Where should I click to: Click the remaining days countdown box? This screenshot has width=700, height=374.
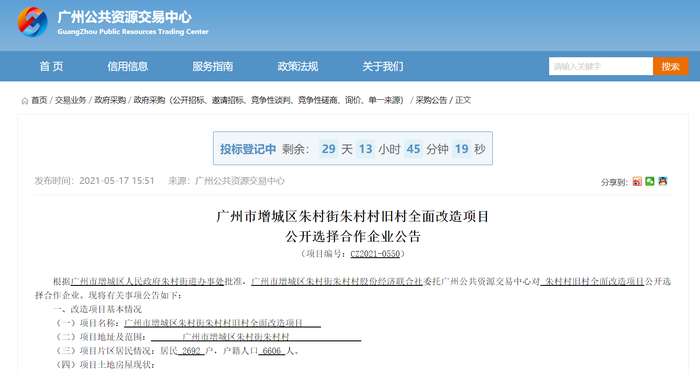[x=329, y=149]
